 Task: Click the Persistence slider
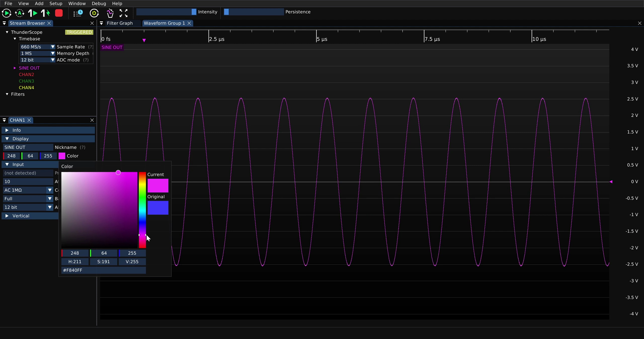[x=254, y=12]
